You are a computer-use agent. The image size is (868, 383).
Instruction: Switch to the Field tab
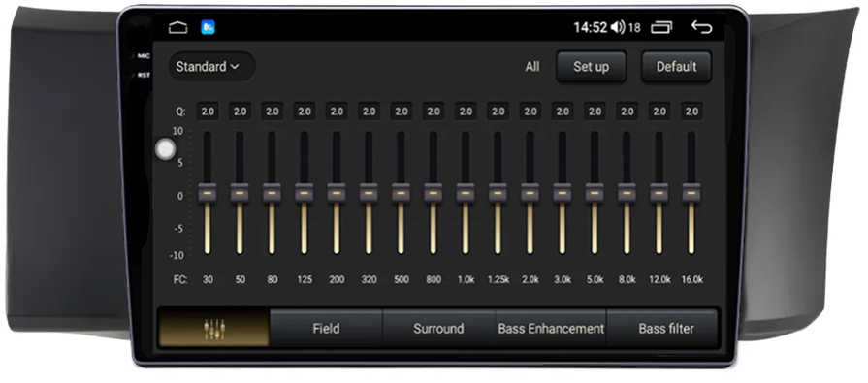(326, 328)
